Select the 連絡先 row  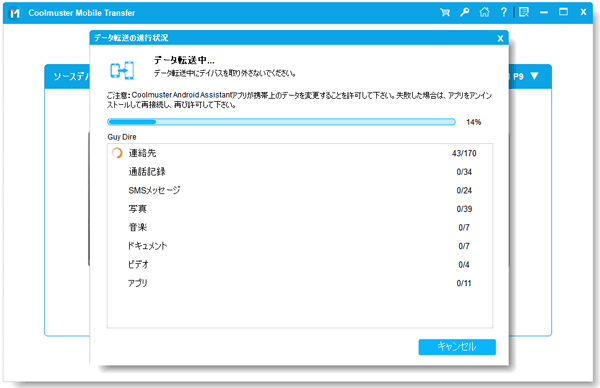[x=300, y=153]
